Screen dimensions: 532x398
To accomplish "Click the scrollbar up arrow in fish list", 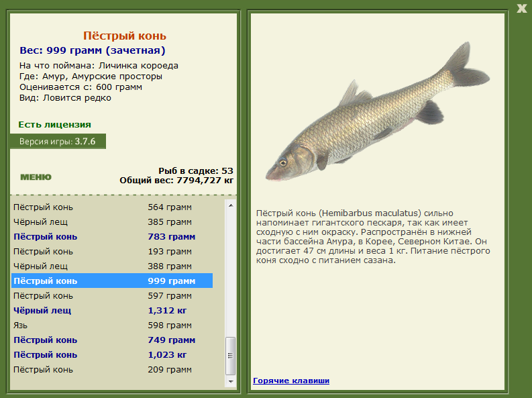I will 231,205.
